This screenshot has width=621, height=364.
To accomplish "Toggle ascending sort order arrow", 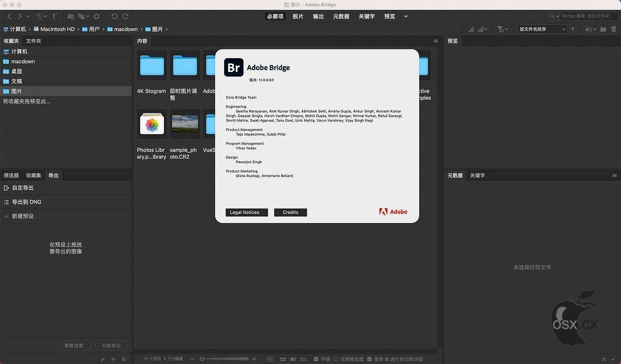I will pyautogui.click(x=573, y=29).
